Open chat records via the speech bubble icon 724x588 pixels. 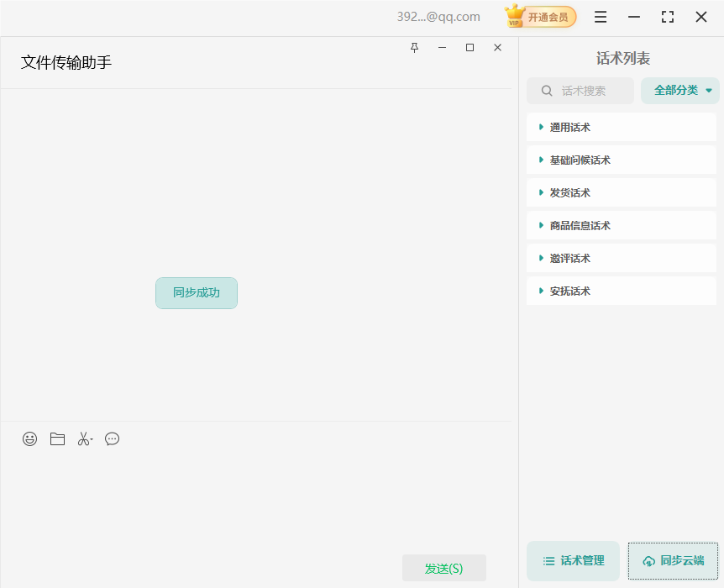[112, 438]
